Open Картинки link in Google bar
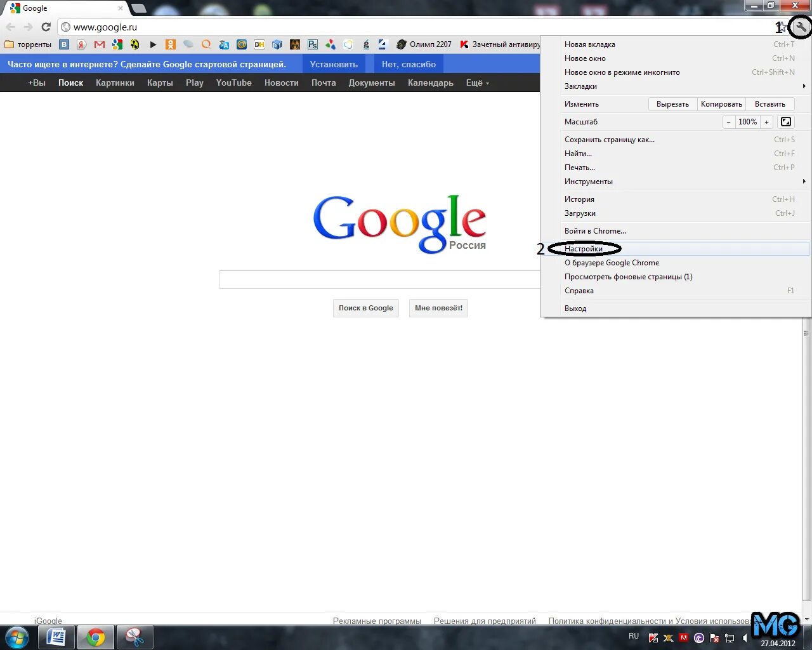This screenshot has width=812, height=650. pyautogui.click(x=115, y=83)
